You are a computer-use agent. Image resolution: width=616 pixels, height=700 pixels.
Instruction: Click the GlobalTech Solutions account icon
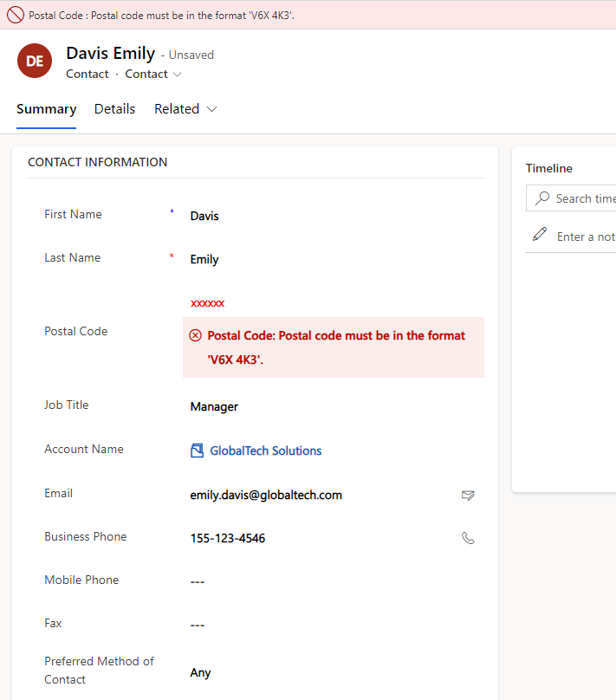pos(197,450)
